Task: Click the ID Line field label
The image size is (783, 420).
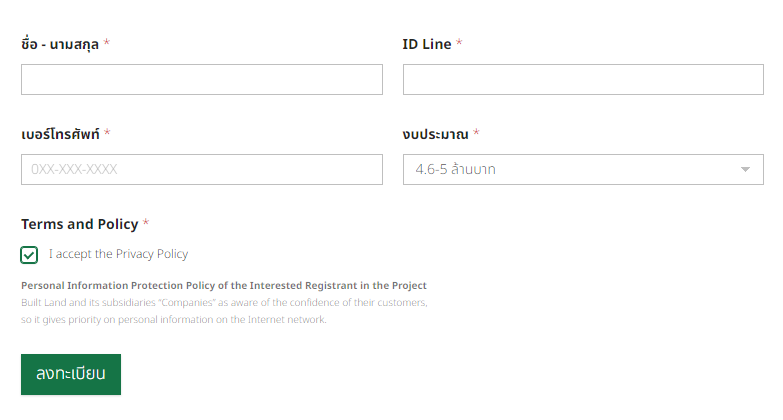Action: tap(427, 44)
